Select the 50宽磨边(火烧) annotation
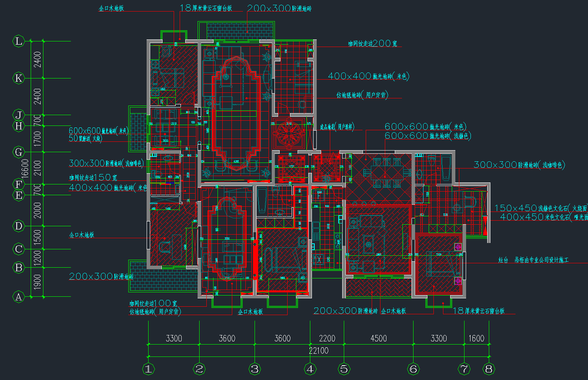 click(85, 139)
